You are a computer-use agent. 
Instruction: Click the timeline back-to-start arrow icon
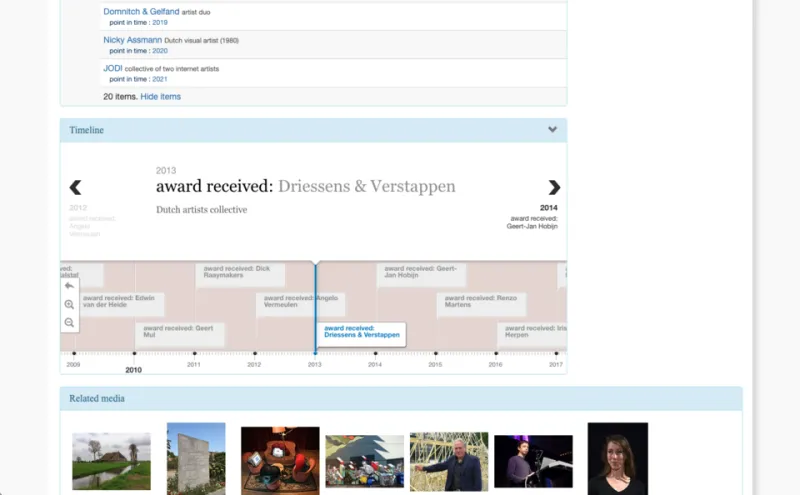click(69, 286)
